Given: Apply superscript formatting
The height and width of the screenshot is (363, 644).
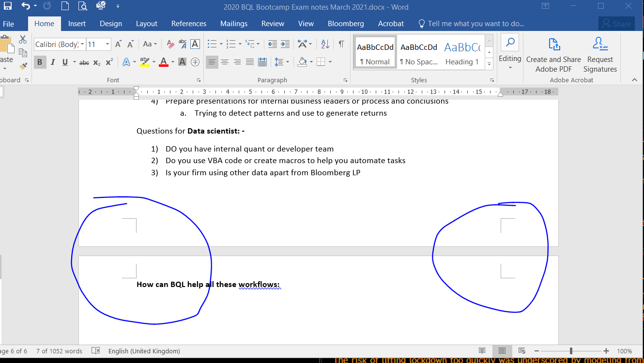Looking at the screenshot, I should click(109, 62).
